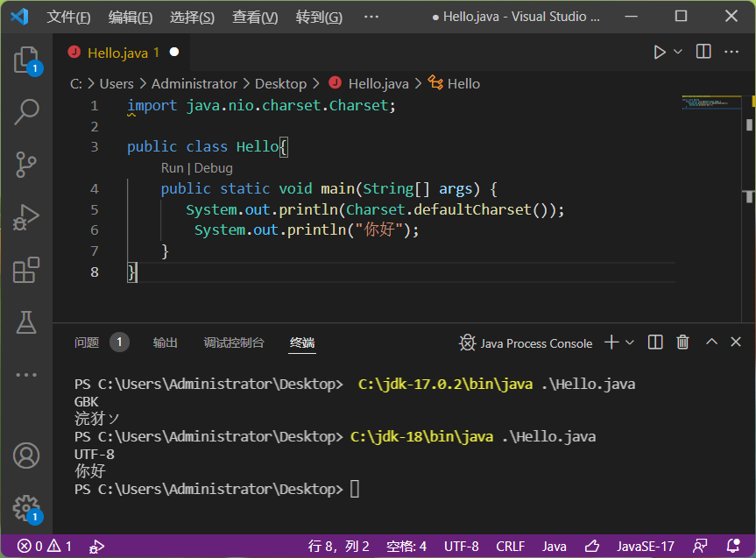
Task: Open errors and warnings in status bar
Action: pos(45,546)
